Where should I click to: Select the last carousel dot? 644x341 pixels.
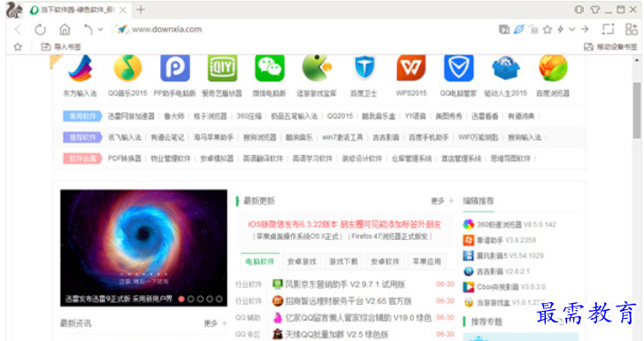point(218,299)
